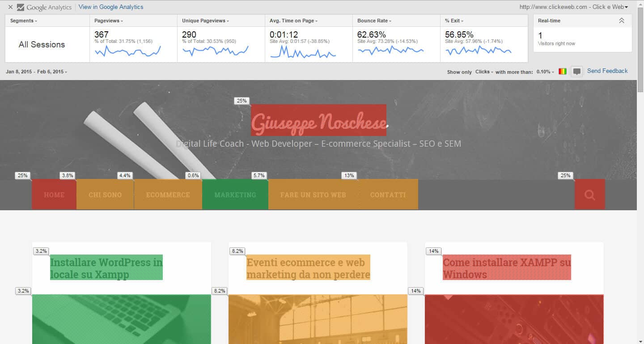Open the HOME menu item
Image resolution: width=644 pixels, height=344 pixels.
pyautogui.click(x=54, y=195)
